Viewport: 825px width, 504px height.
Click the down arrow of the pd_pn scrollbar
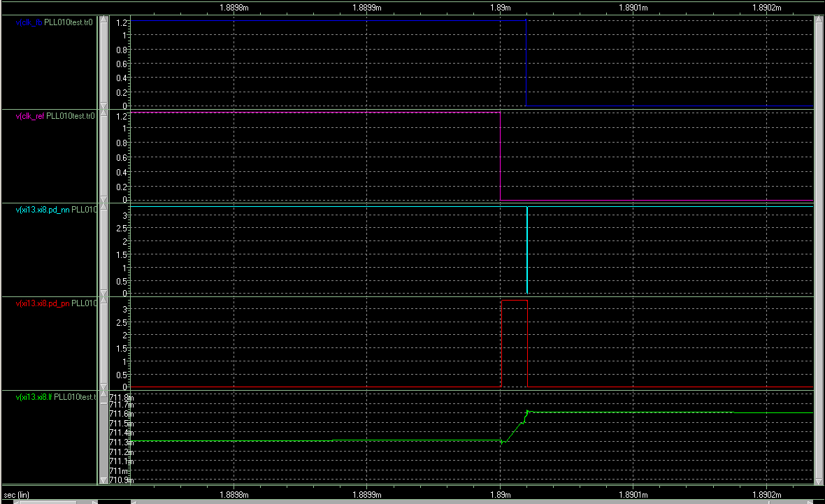[103, 387]
